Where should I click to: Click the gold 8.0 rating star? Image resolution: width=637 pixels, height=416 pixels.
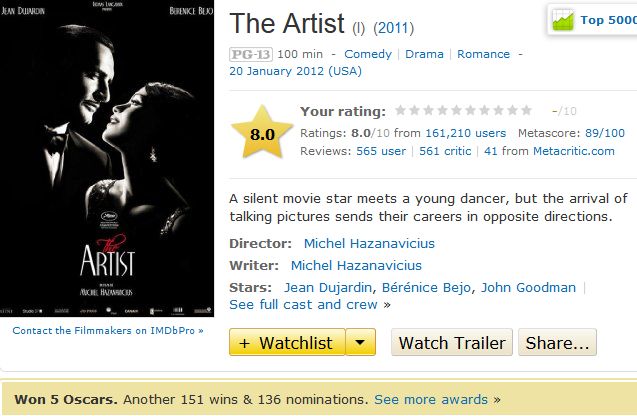(x=262, y=133)
